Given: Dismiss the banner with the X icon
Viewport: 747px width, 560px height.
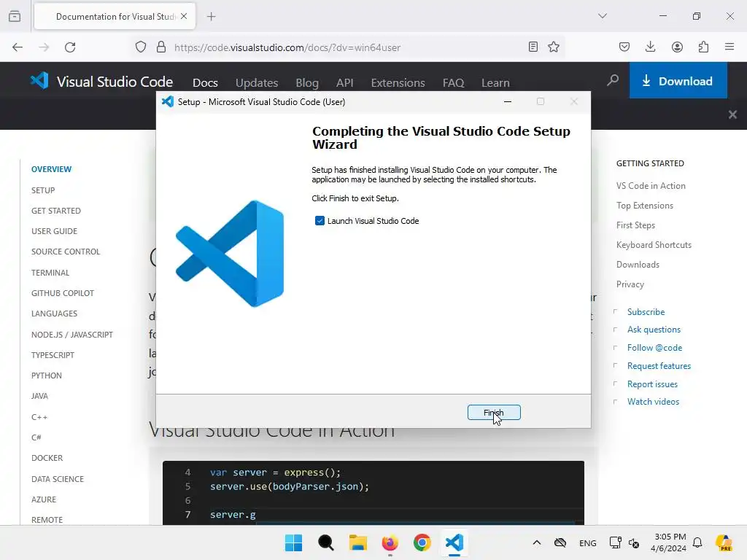Looking at the screenshot, I should point(732,114).
